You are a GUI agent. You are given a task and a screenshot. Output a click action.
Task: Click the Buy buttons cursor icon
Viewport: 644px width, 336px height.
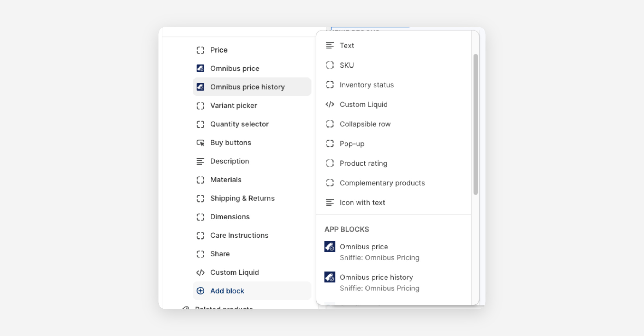pos(200,143)
